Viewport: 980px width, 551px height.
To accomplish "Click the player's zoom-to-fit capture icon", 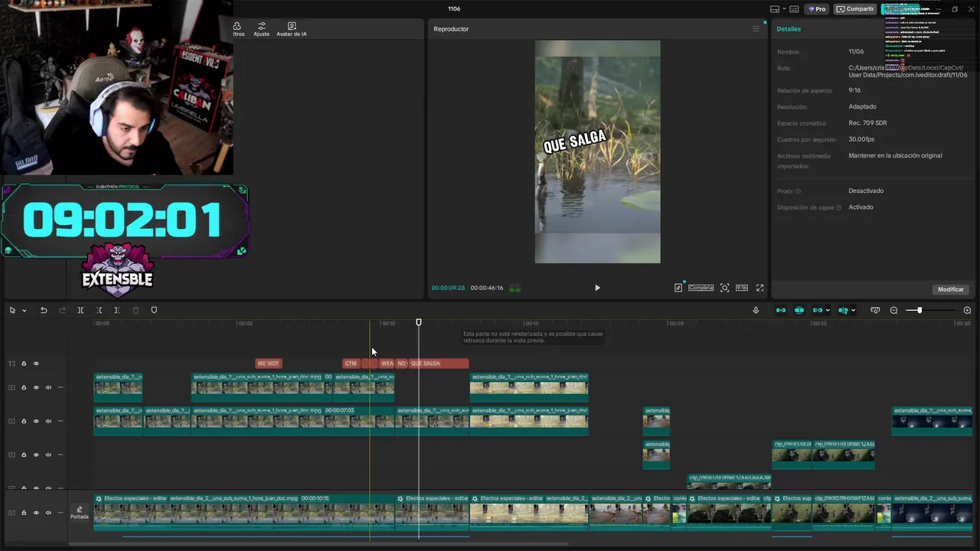I will click(x=724, y=288).
